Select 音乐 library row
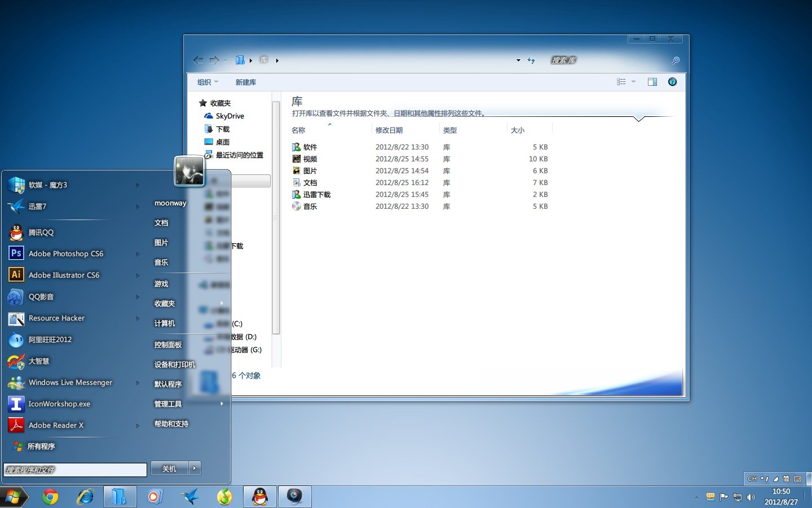The width and height of the screenshot is (812, 508). click(x=420, y=207)
